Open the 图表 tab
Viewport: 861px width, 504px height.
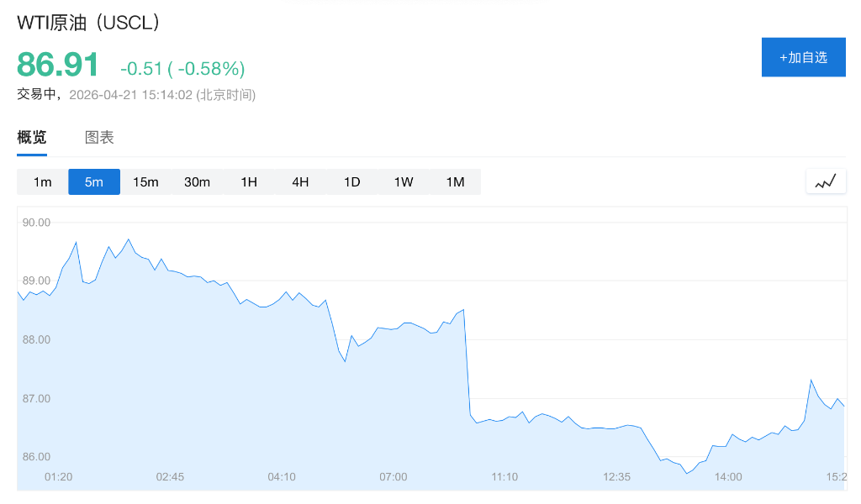pos(99,138)
